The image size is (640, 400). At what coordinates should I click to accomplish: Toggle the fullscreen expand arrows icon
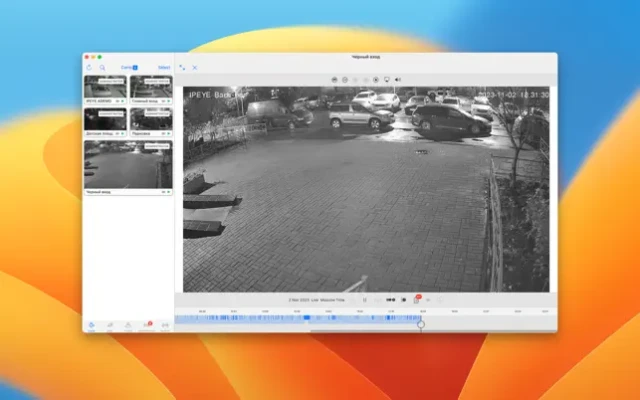pos(182,68)
